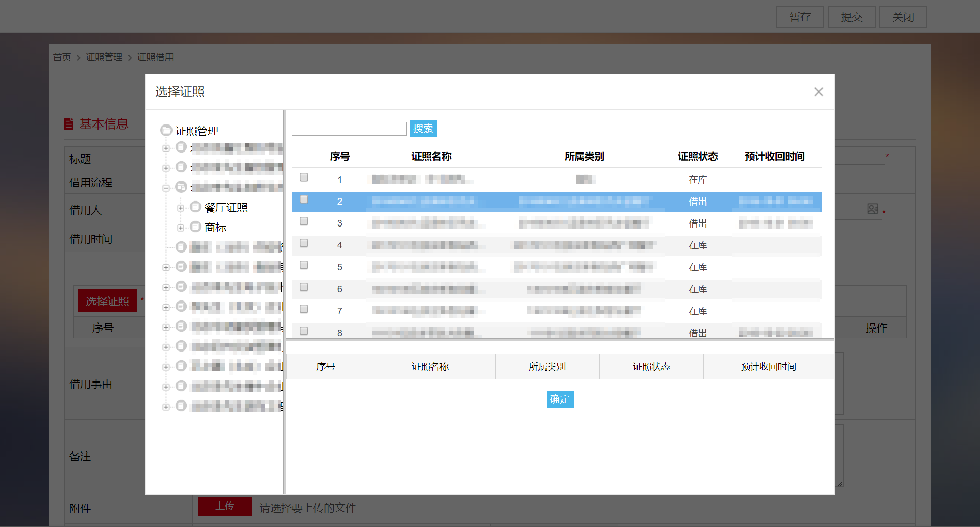
Task: Check the checkbox in highlighted row 2
Action: coord(304,199)
